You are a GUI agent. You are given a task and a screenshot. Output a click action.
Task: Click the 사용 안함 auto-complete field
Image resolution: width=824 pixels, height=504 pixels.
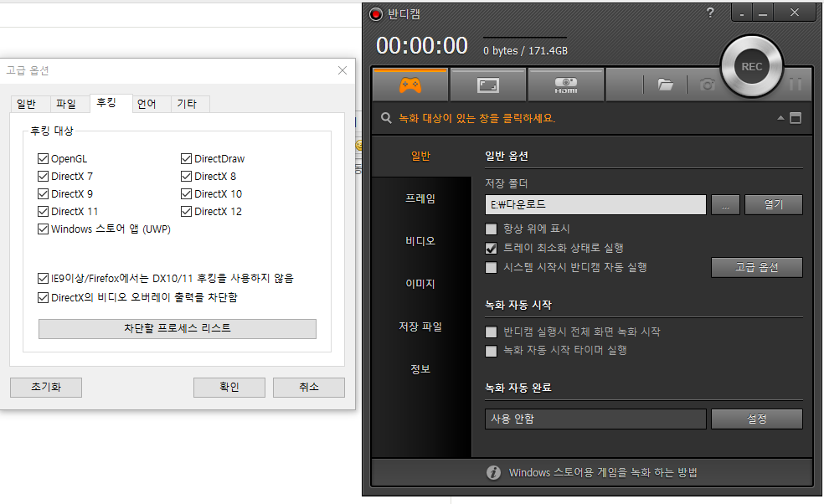[x=595, y=419]
